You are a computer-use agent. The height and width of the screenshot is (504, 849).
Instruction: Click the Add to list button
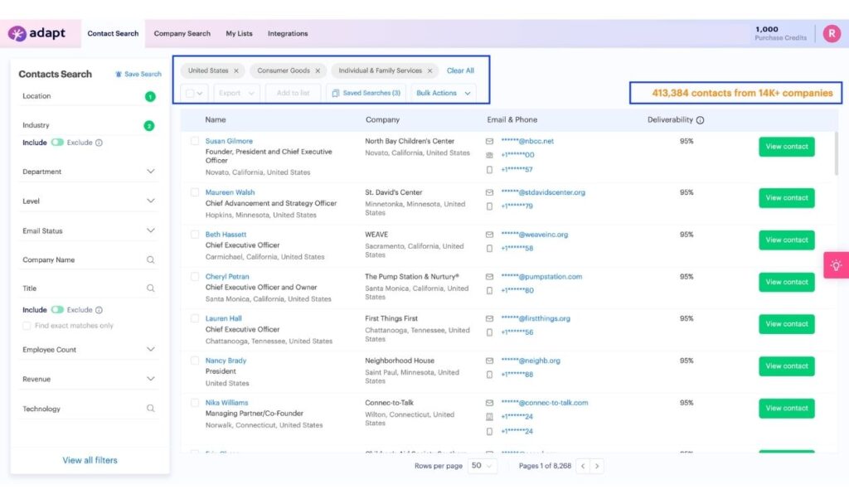pyautogui.click(x=293, y=93)
